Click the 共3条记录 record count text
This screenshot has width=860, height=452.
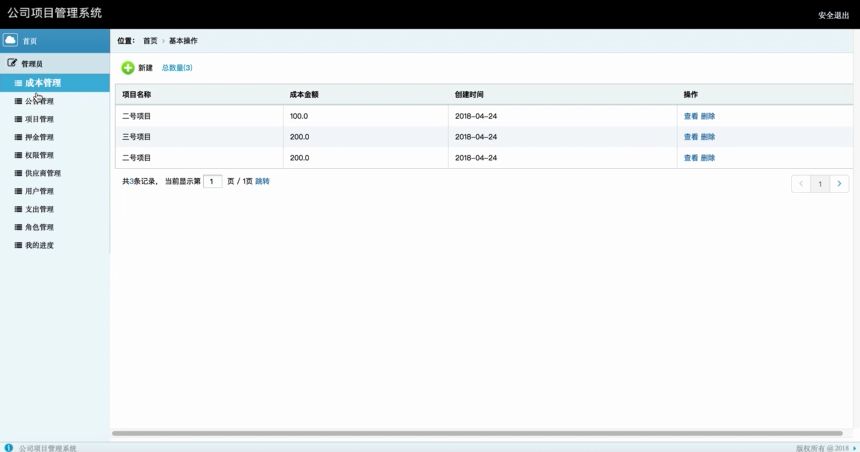click(140, 181)
